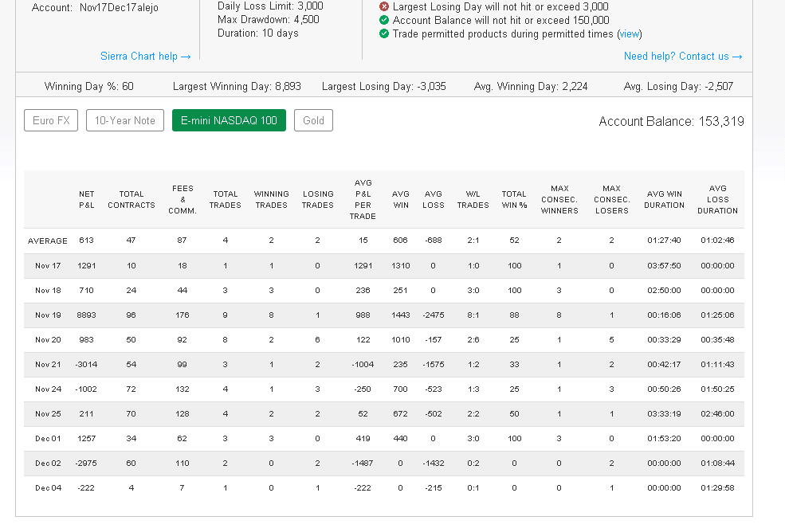Click the Nov 17 row label
The width and height of the screenshot is (785, 532).
pos(48,266)
